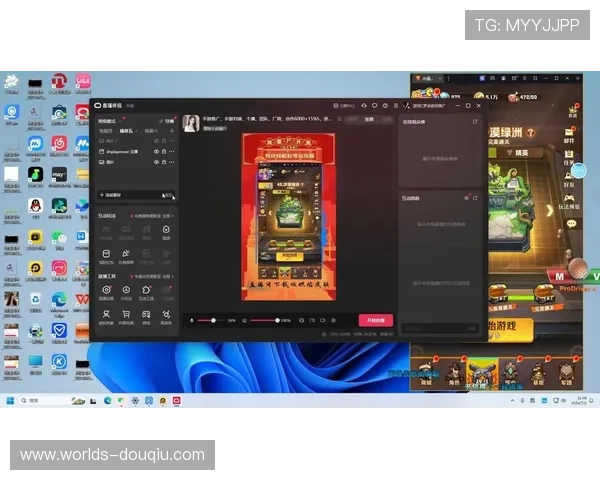Click the chat message input field
Image resolution: width=600 pixels, height=480 pixels.
tap(440, 328)
